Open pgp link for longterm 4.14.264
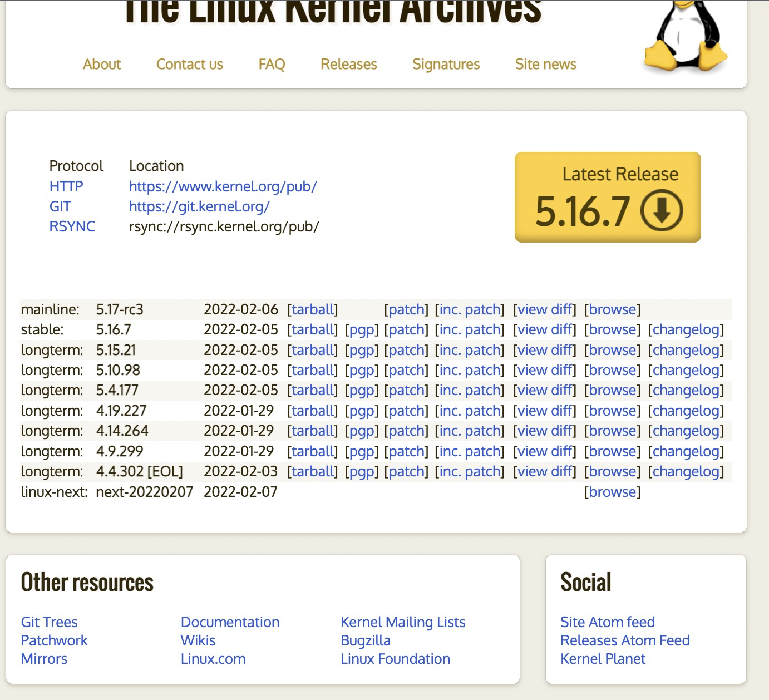Image resolution: width=769 pixels, height=700 pixels. pos(362,431)
